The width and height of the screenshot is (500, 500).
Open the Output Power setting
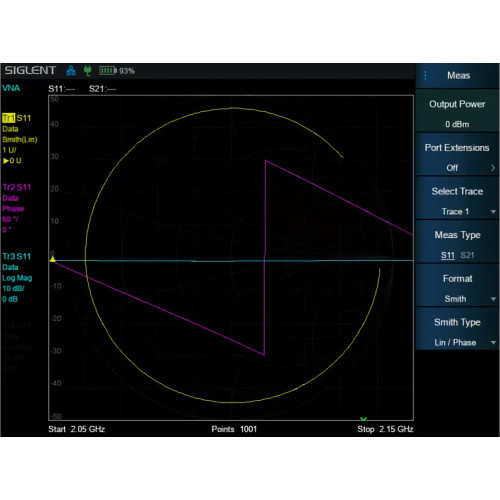[457, 111]
